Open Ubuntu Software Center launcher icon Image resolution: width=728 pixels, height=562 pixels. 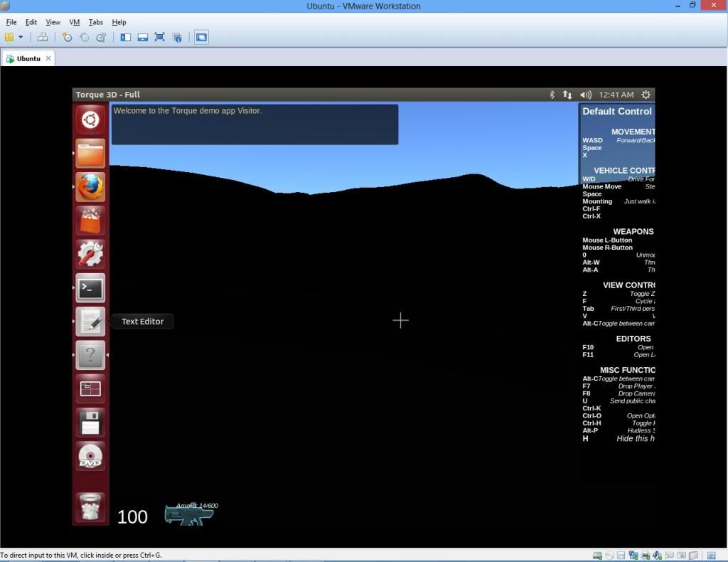(x=90, y=221)
